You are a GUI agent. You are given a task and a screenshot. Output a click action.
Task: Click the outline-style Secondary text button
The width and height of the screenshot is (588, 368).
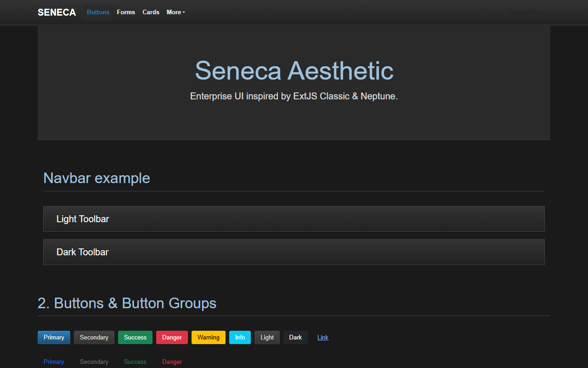(94, 362)
